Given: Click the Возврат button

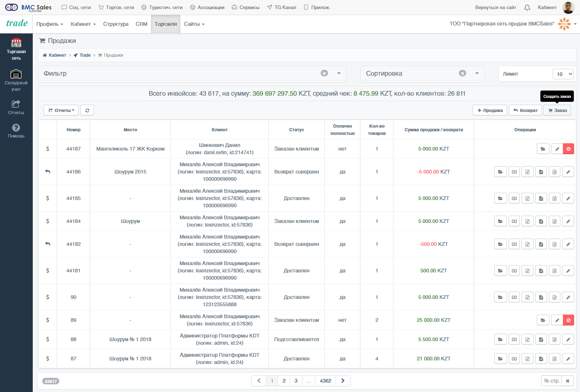Looking at the screenshot, I should pyautogui.click(x=525, y=110).
